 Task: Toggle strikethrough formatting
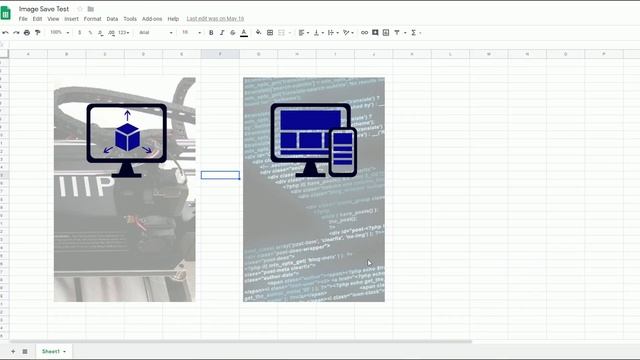point(233,33)
